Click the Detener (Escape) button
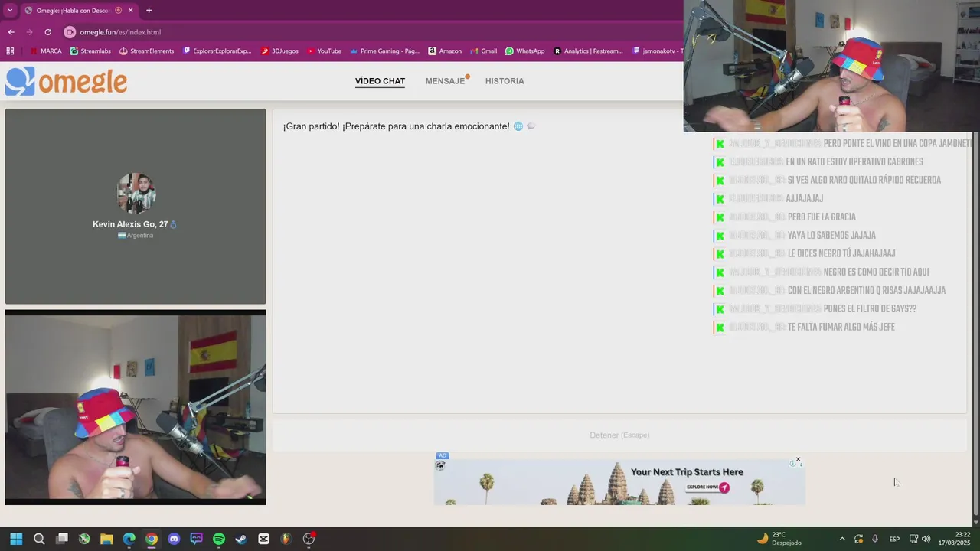The height and width of the screenshot is (551, 980). pos(619,435)
